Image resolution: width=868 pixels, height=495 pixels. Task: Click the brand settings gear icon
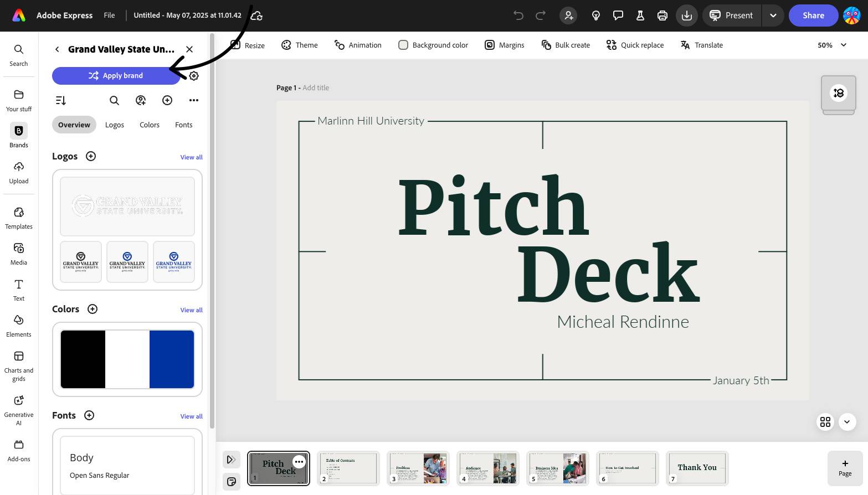point(194,76)
